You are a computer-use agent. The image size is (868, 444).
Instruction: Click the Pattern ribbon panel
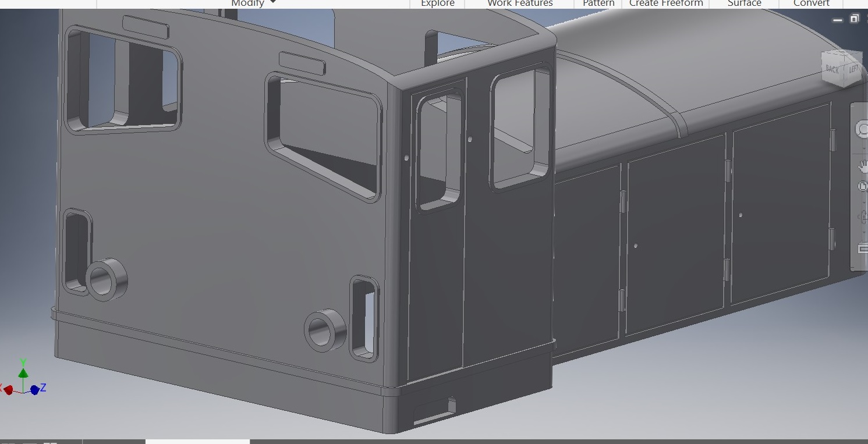[598, 3]
